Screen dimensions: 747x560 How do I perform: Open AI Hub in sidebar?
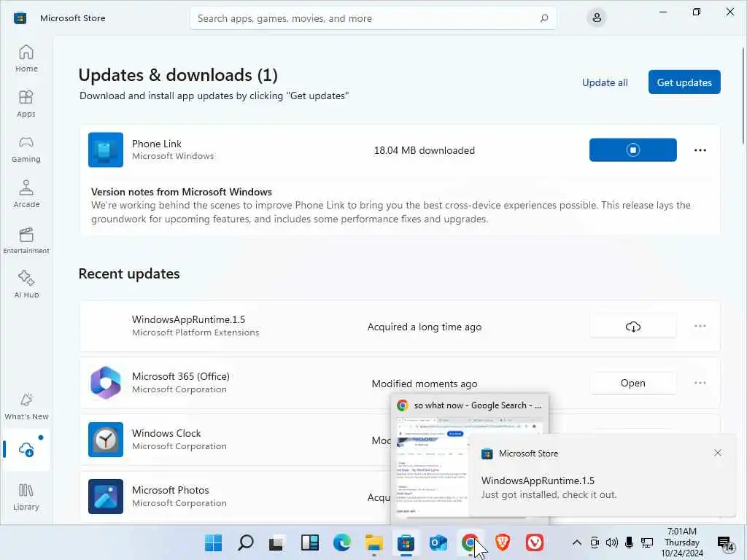click(26, 284)
